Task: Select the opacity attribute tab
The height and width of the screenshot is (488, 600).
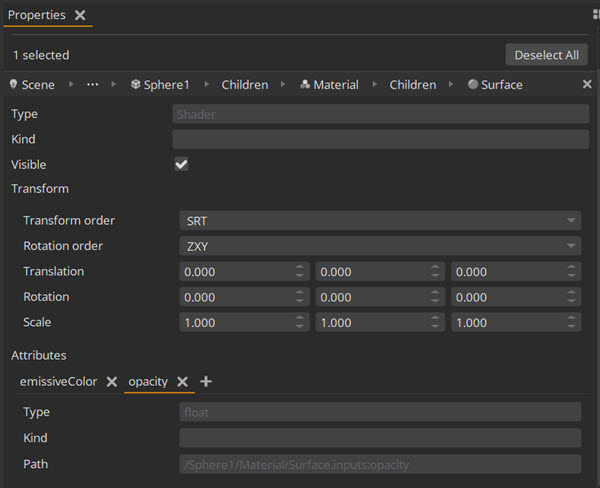Action: pyautogui.click(x=148, y=382)
